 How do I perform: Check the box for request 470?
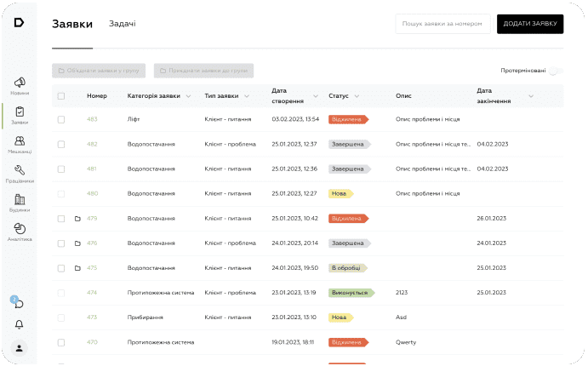tap(61, 342)
